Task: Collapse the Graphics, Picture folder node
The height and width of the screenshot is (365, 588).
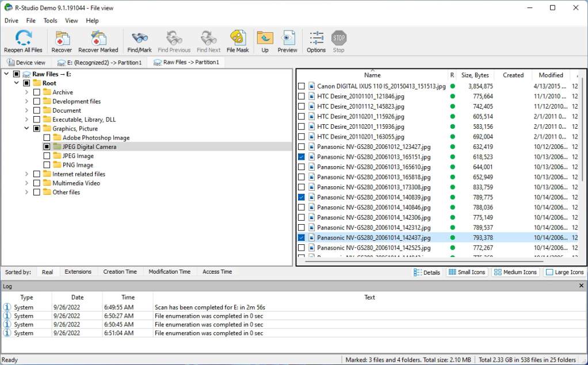Action: (x=26, y=129)
